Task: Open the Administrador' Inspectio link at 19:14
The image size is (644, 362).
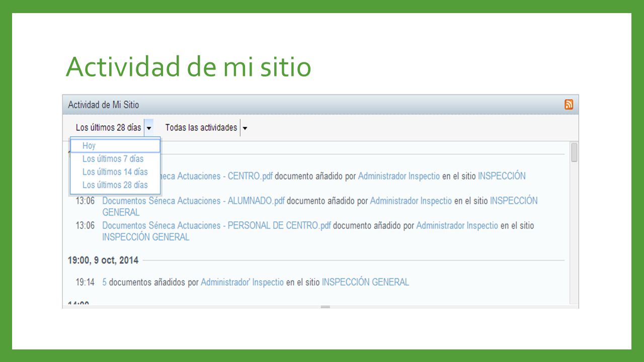Action: (x=242, y=282)
